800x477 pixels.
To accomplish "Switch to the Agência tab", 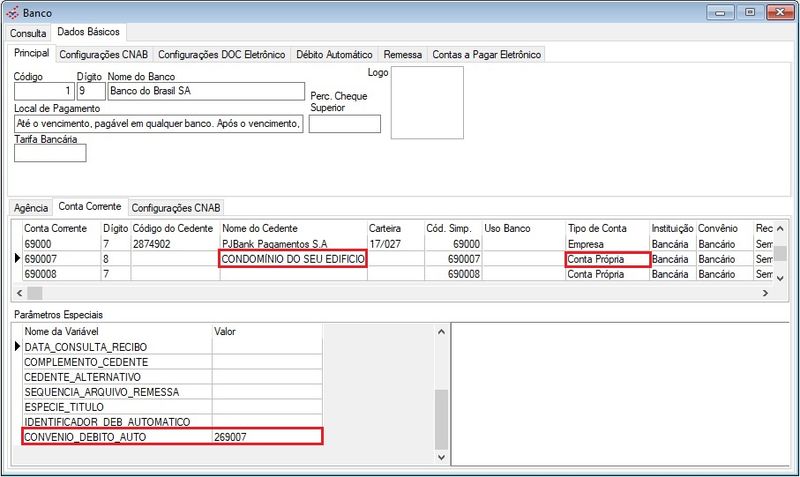I will click(x=30, y=207).
